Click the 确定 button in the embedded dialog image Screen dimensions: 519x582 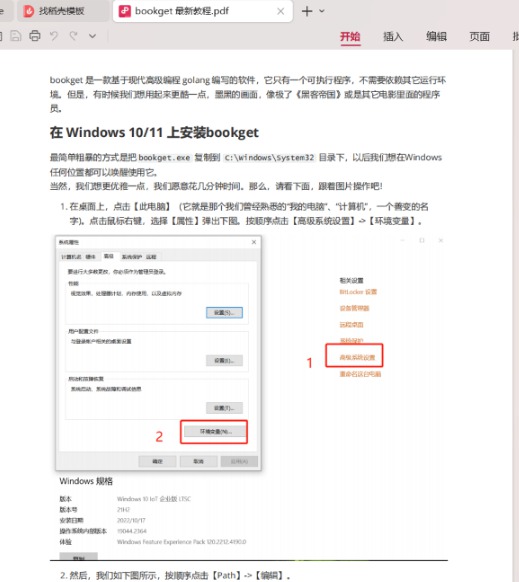(x=157, y=461)
